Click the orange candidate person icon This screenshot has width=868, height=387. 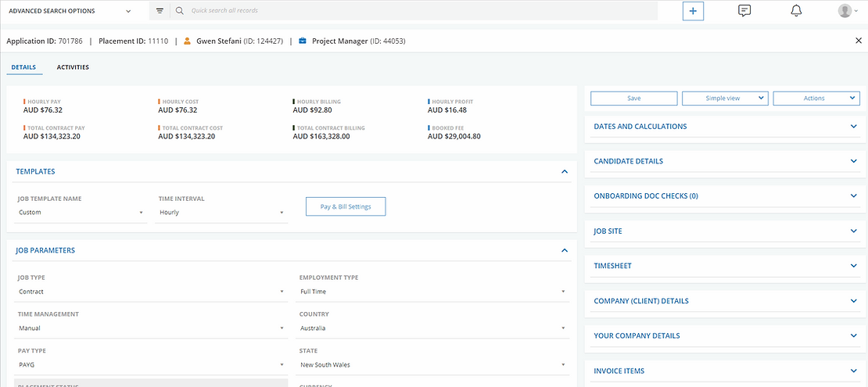coord(187,41)
